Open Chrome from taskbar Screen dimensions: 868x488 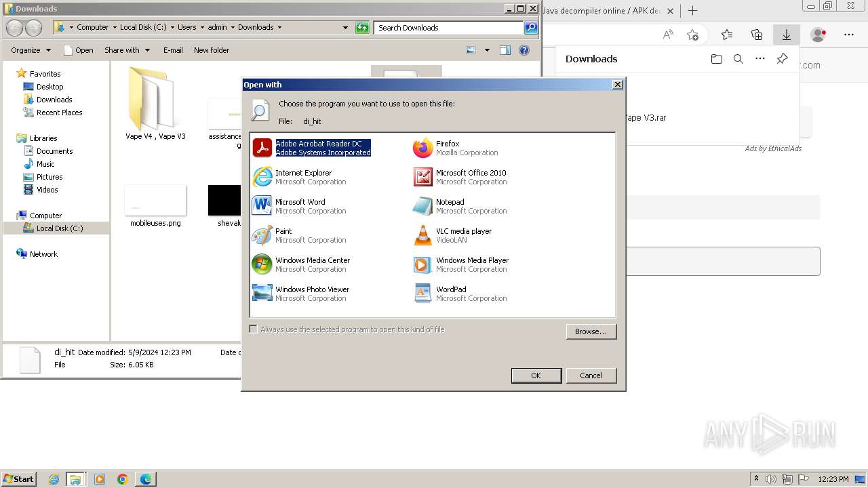[x=123, y=479]
